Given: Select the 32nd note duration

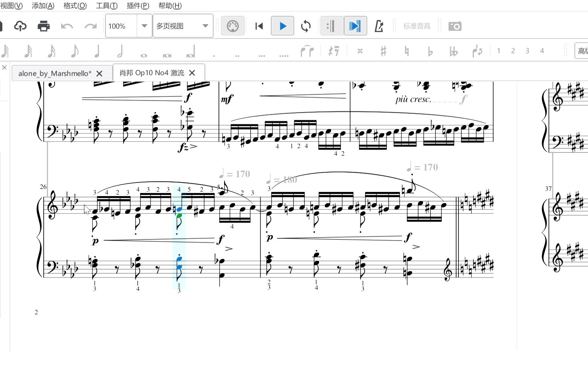Looking at the screenshot, I should [x=28, y=51].
